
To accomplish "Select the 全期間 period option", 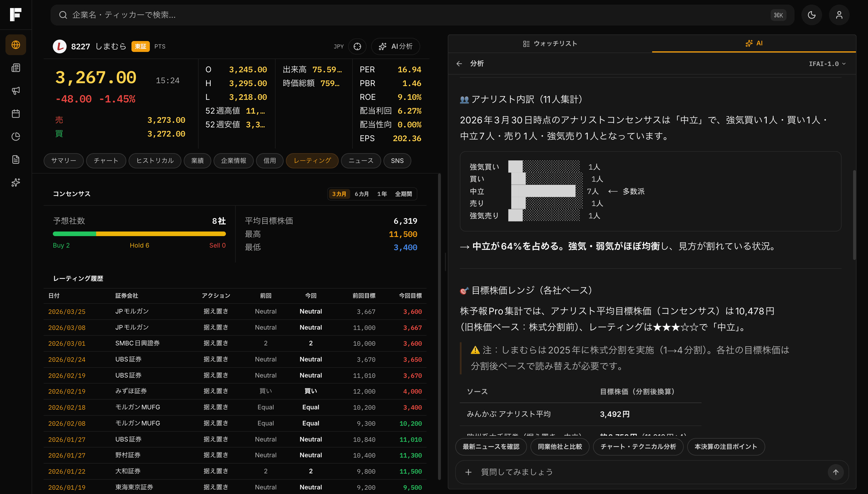I will click(404, 194).
